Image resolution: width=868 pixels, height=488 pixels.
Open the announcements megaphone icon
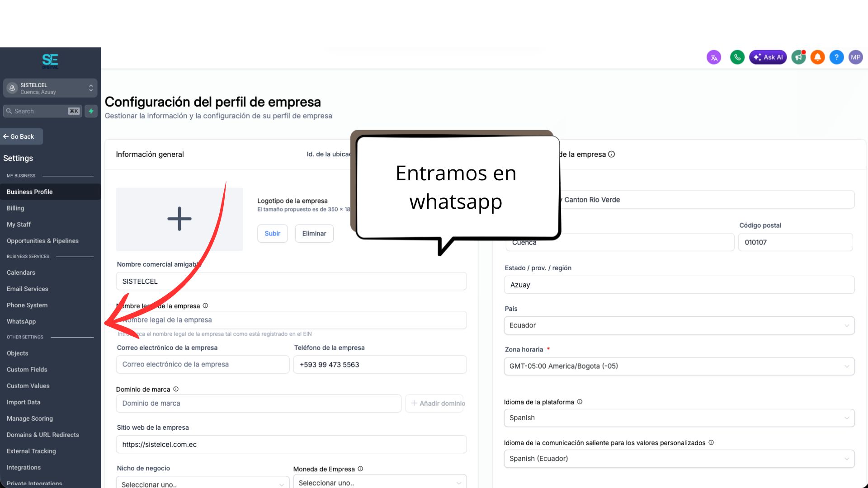click(x=799, y=57)
